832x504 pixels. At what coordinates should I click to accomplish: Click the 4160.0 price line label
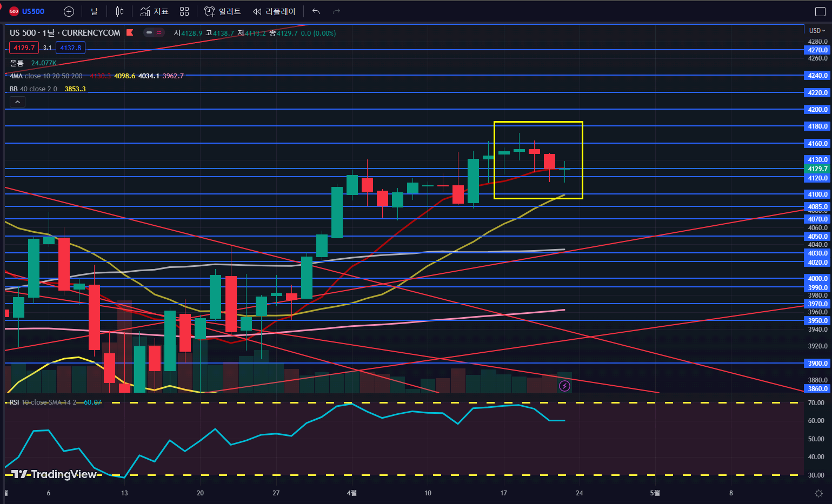pos(817,144)
